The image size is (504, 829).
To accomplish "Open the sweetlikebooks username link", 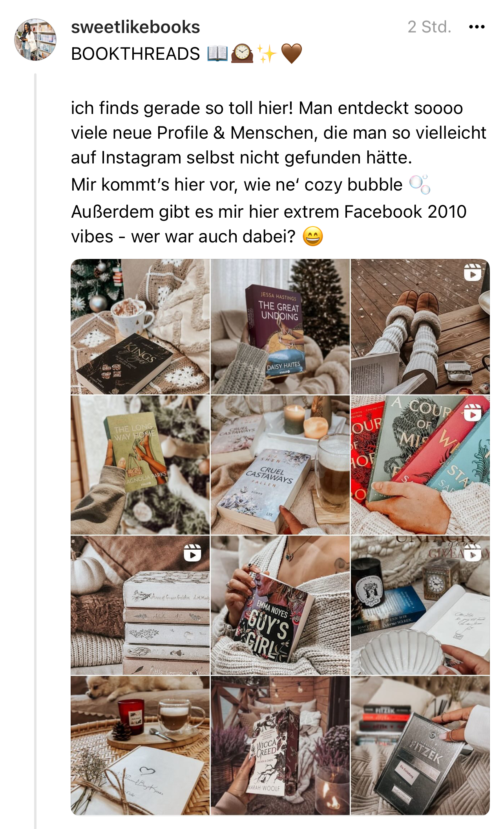I will point(135,27).
